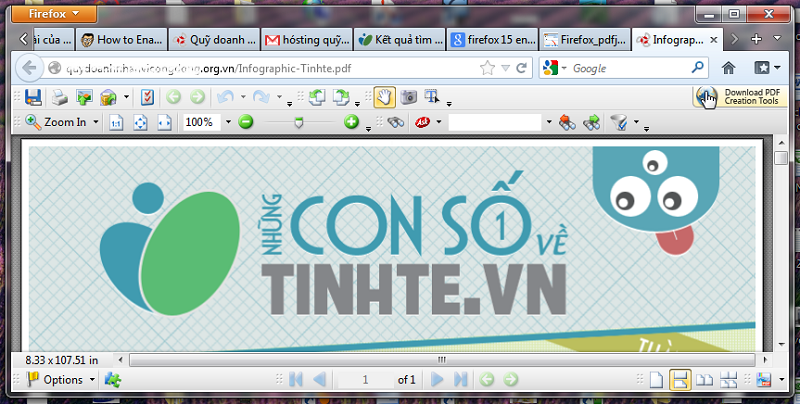Click the Firefox back button

29,68
